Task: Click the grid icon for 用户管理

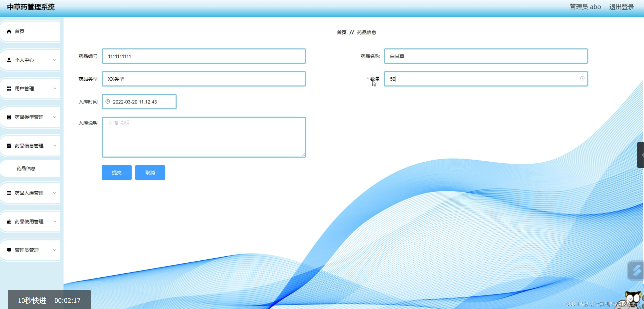Action: (9, 88)
